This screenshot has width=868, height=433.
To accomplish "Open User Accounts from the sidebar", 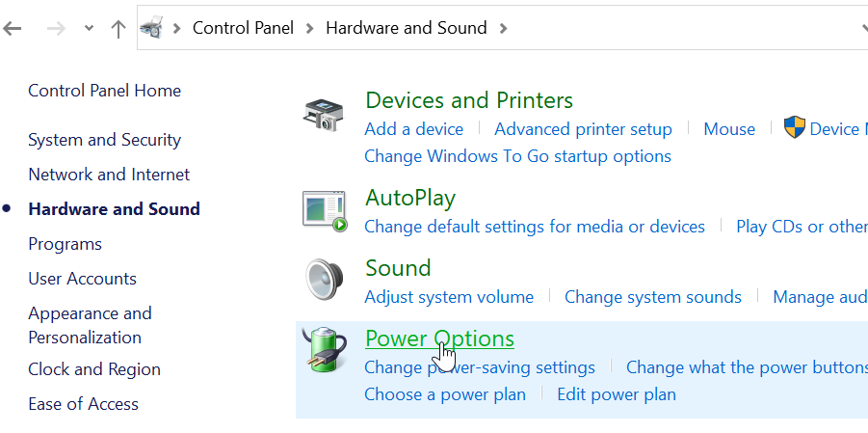I will [83, 279].
